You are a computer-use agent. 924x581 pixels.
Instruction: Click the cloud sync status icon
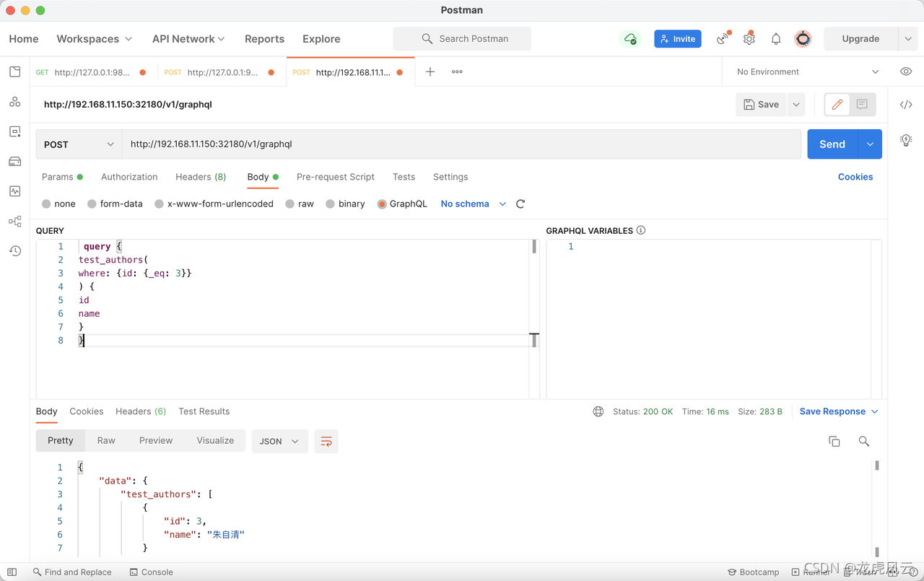[630, 39]
